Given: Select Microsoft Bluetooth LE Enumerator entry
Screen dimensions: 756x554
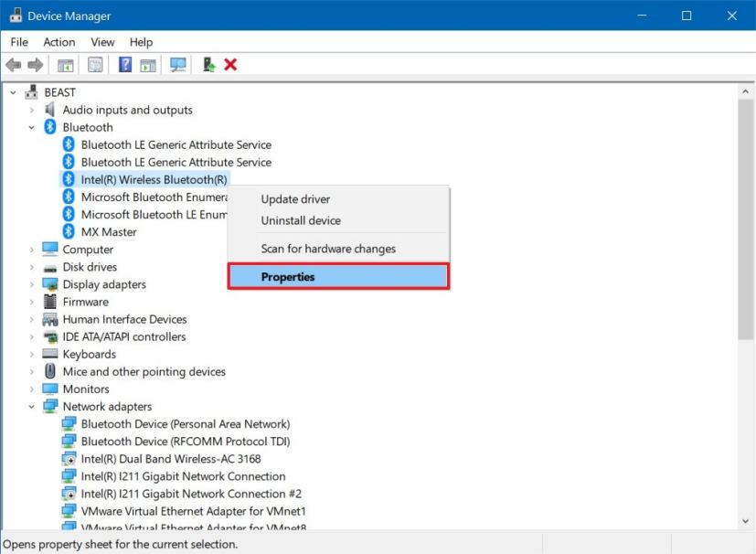Looking at the screenshot, I should point(154,214).
